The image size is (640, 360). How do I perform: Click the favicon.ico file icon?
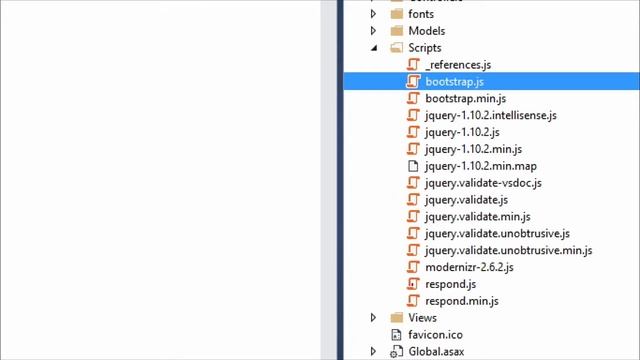[396, 335]
